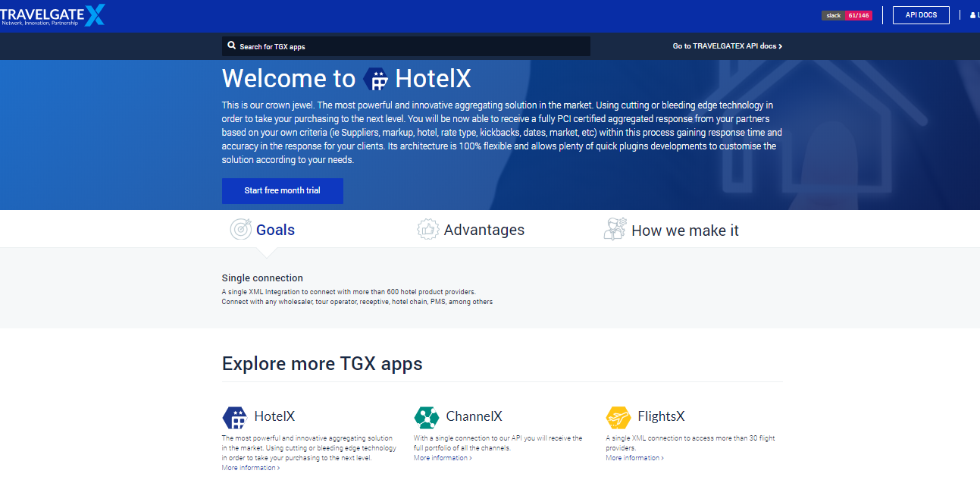Image resolution: width=980 pixels, height=480 pixels.
Task: Click the TravelgateX logo
Action: click(x=52, y=15)
